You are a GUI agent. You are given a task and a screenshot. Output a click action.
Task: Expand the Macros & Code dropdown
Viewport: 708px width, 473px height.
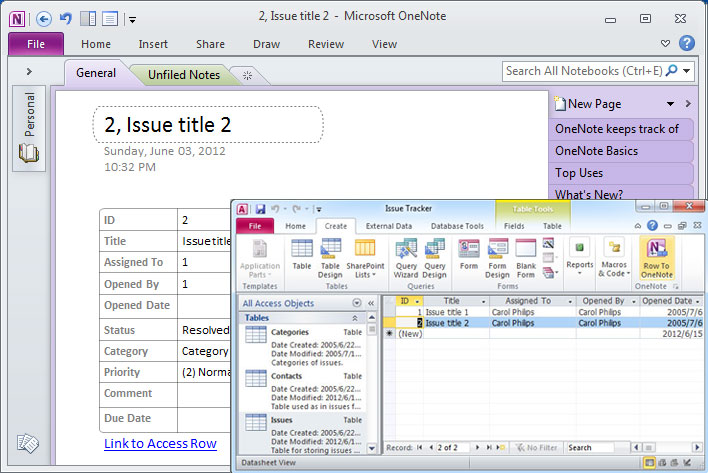pos(614,257)
